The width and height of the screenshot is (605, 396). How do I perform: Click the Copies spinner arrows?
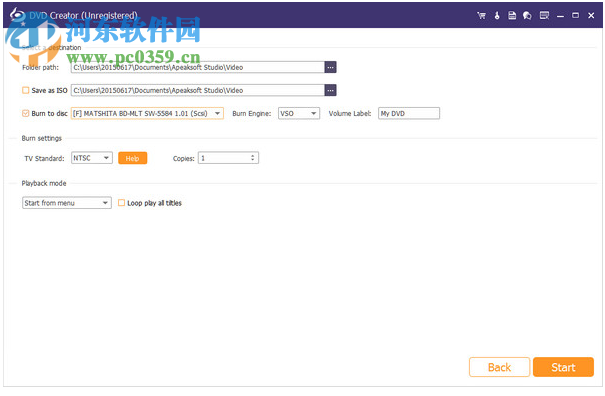[x=252, y=158]
